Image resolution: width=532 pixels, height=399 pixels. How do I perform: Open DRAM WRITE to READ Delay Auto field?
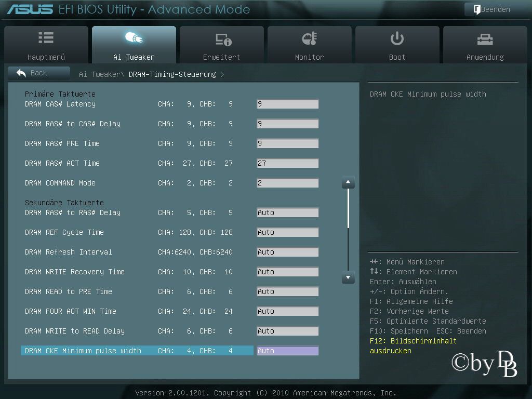click(x=288, y=331)
